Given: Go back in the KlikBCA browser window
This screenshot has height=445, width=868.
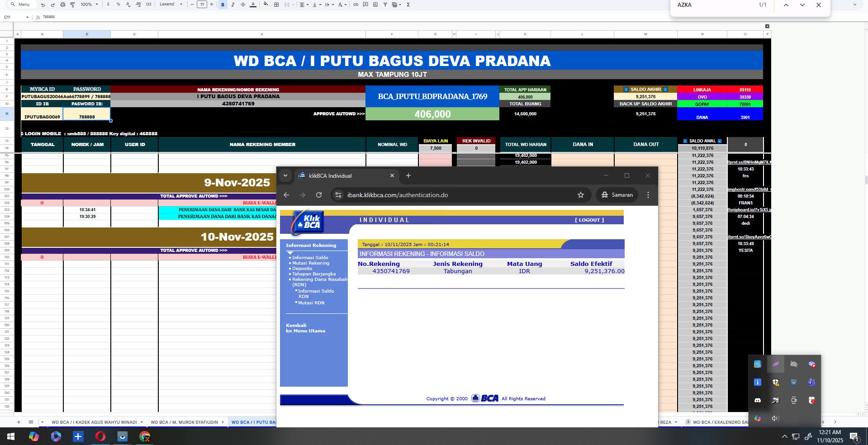Looking at the screenshot, I should (286, 195).
